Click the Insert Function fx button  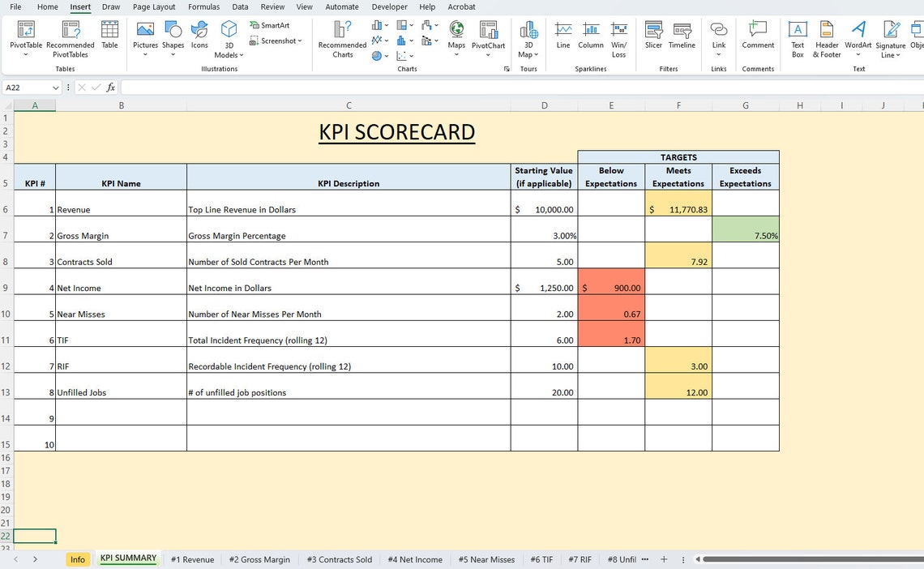[x=110, y=87]
